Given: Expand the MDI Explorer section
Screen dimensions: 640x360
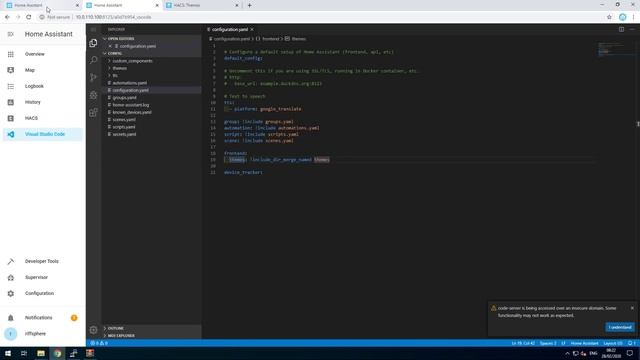Looking at the screenshot, I should click(x=151, y=336).
